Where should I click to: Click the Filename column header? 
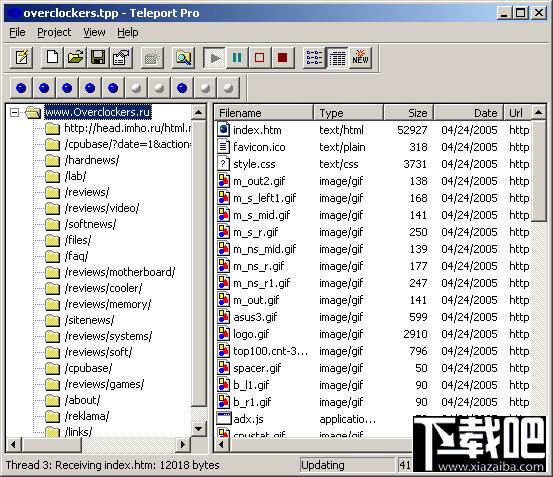[263, 113]
